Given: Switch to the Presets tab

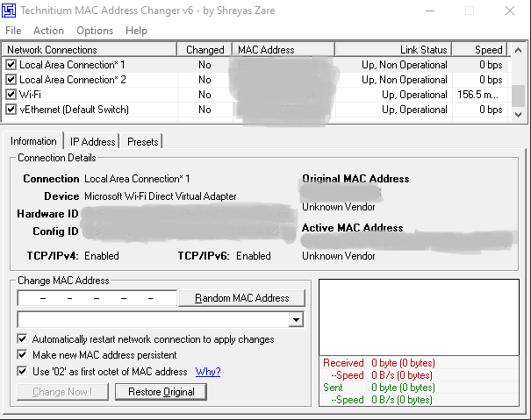Looking at the screenshot, I should 142,141.
